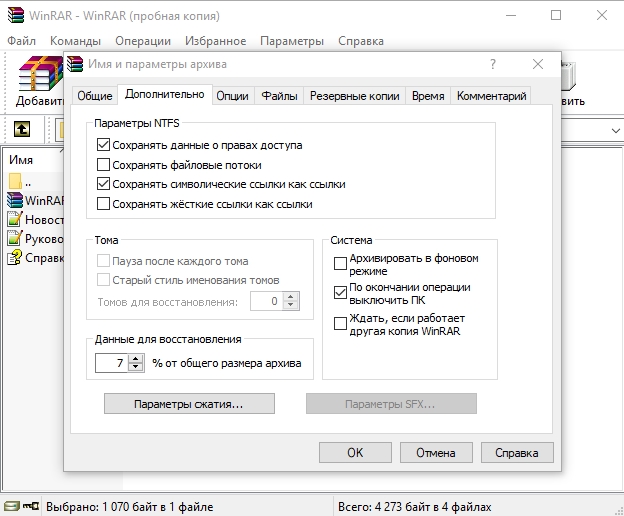This screenshot has width=624, height=516.
Task: Decrease recovery data percent with down arrow
Action: pos(136,367)
